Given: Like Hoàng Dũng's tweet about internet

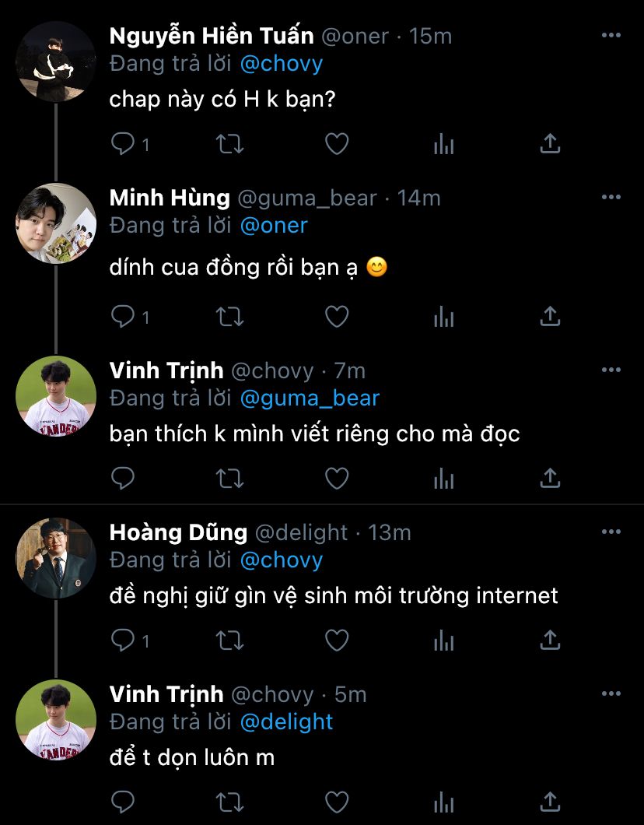Looking at the screenshot, I should coord(336,640).
